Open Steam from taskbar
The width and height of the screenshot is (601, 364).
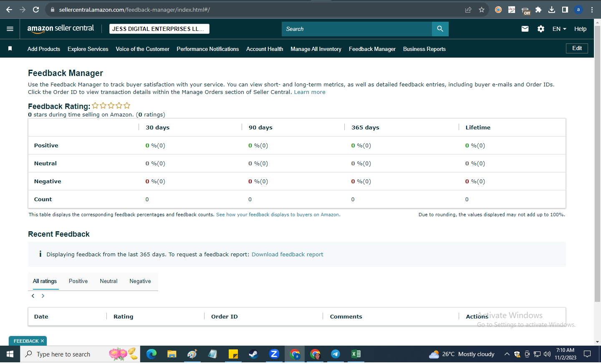(x=253, y=354)
